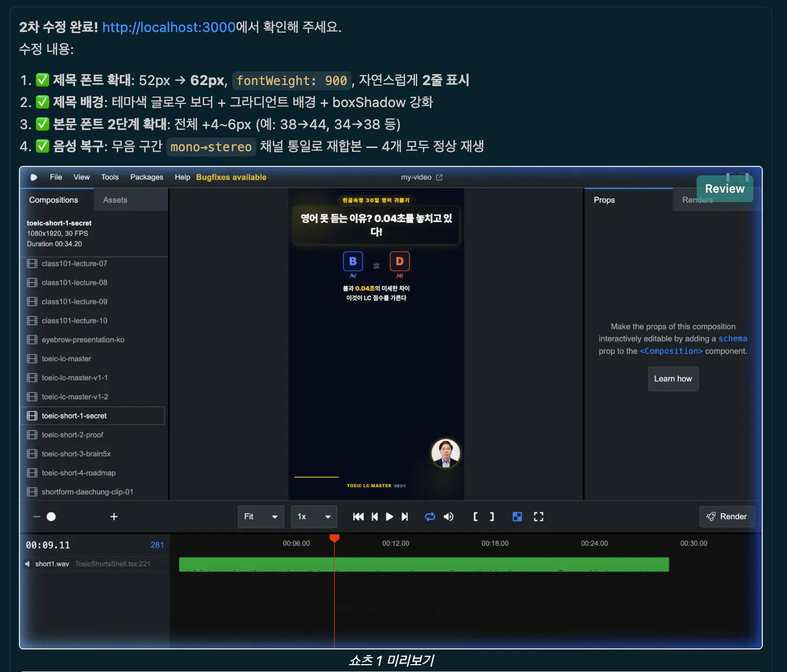This screenshot has height=672, width=787.
Task: Advance to the last frame
Action: click(x=405, y=517)
